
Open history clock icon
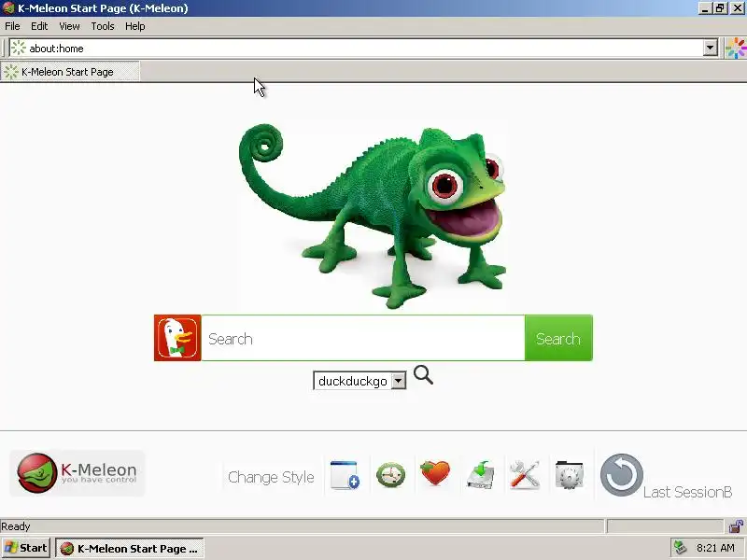click(x=390, y=475)
